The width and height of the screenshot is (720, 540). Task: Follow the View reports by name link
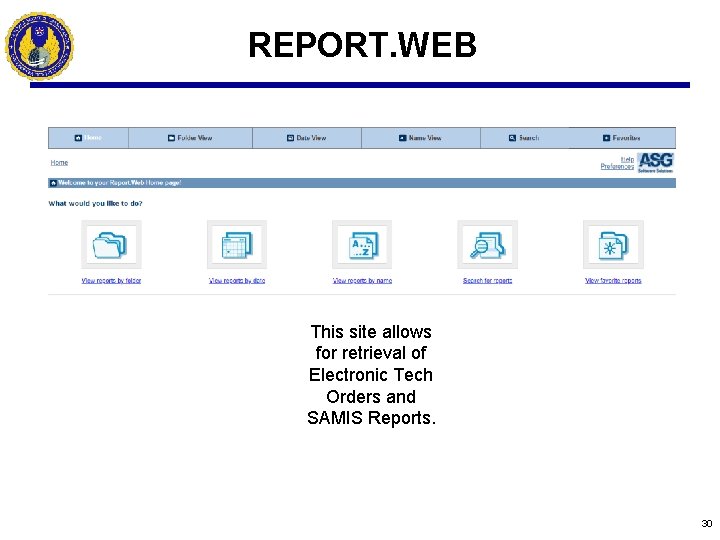click(x=362, y=281)
